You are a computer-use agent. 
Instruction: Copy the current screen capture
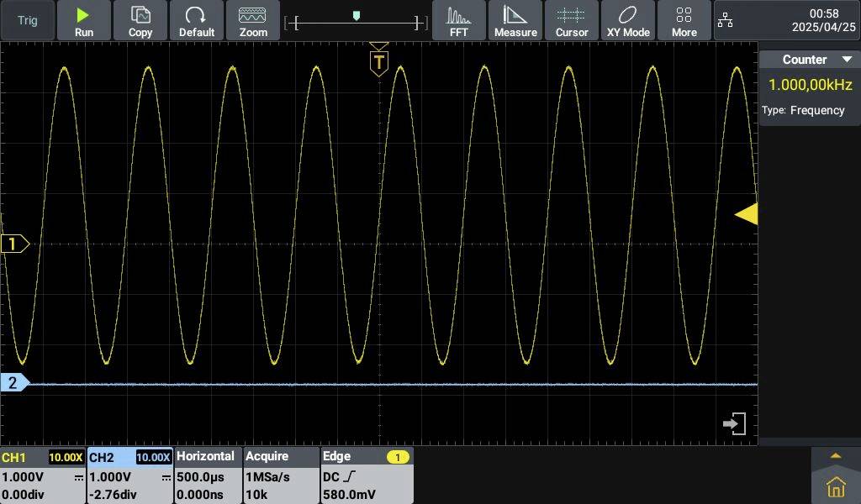[140, 20]
